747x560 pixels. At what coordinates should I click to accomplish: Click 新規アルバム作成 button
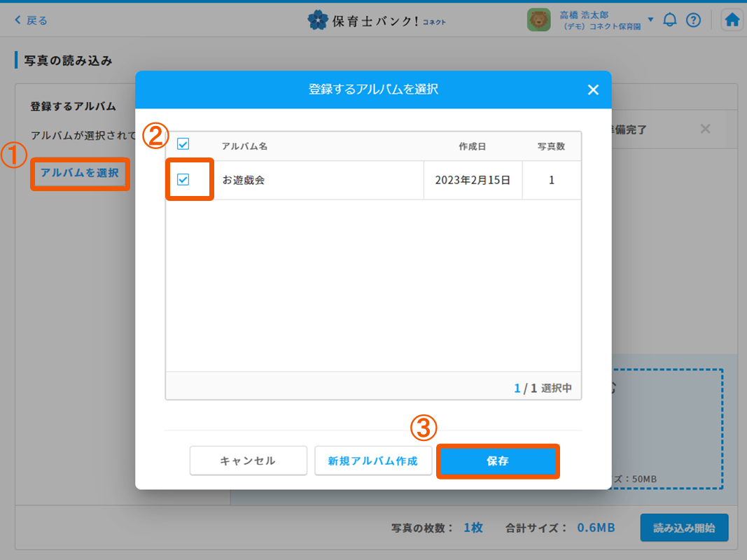372,461
